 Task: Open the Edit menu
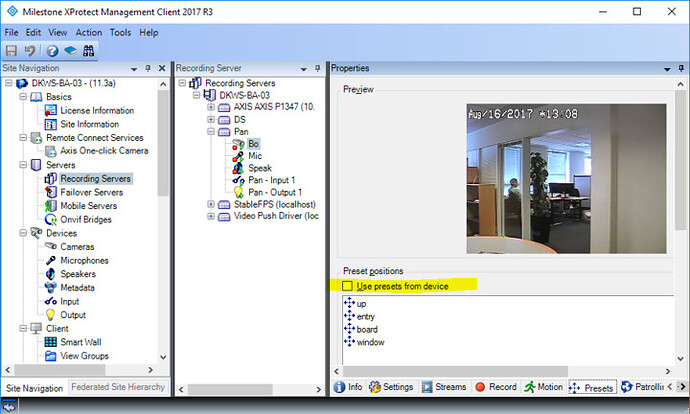(x=33, y=33)
